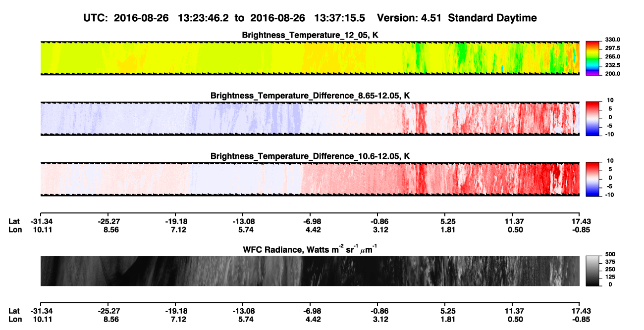This screenshot has width=644, height=330.
Task: Click the Lat label under the 10.6-12.05 panel
Action: pos(14,221)
